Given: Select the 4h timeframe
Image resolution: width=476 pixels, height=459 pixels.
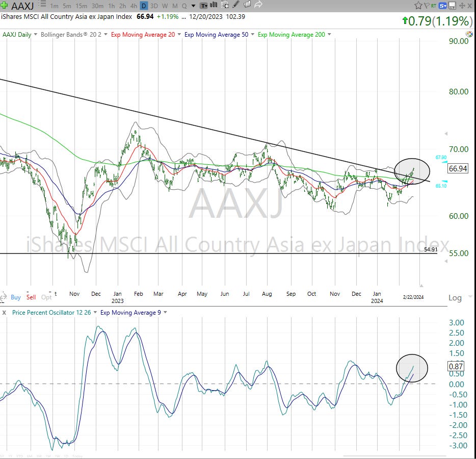Looking at the screenshot, I should [133, 6].
